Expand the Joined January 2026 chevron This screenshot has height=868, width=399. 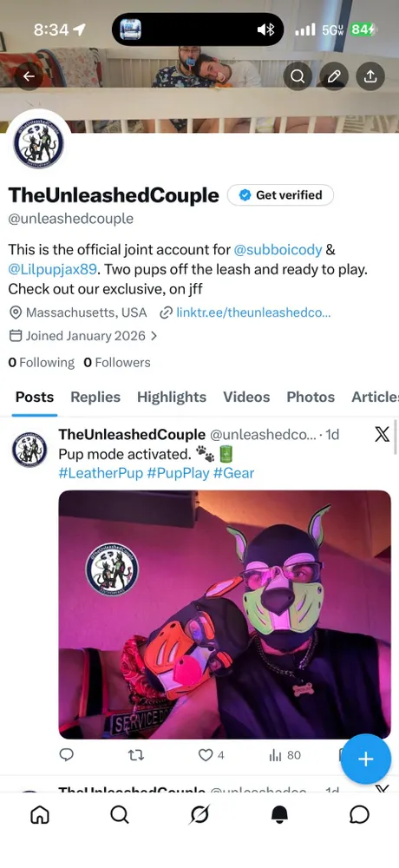point(154,336)
